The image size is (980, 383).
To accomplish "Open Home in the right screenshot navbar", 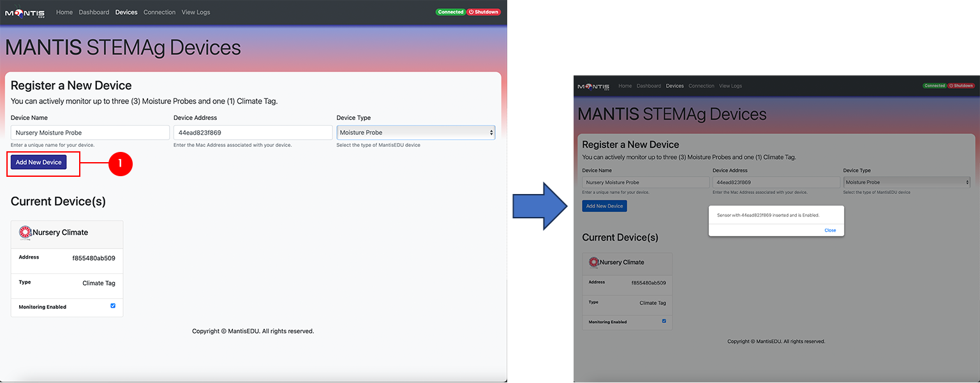I will [x=625, y=86].
